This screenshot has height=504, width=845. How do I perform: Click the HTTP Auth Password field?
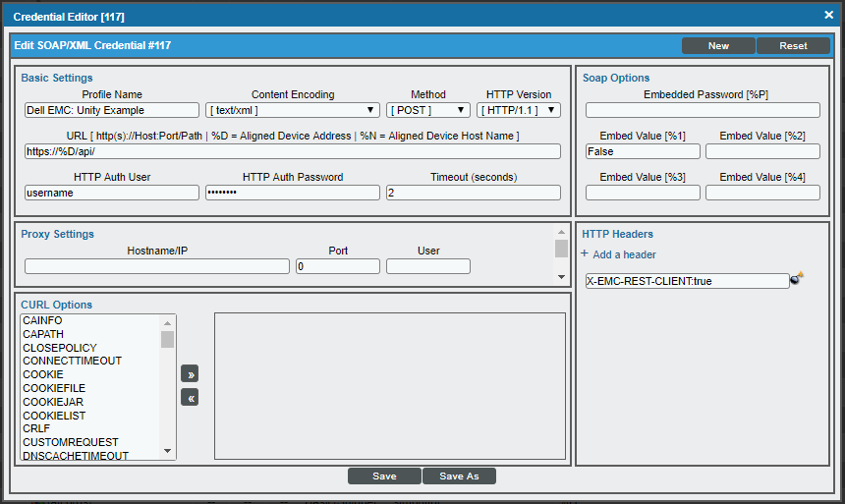coord(293,193)
